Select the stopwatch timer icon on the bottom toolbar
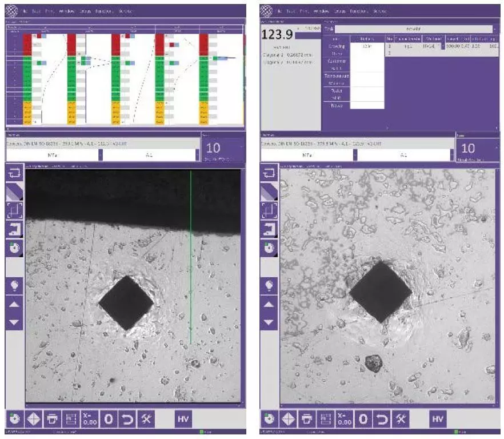 [x=16, y=417]
